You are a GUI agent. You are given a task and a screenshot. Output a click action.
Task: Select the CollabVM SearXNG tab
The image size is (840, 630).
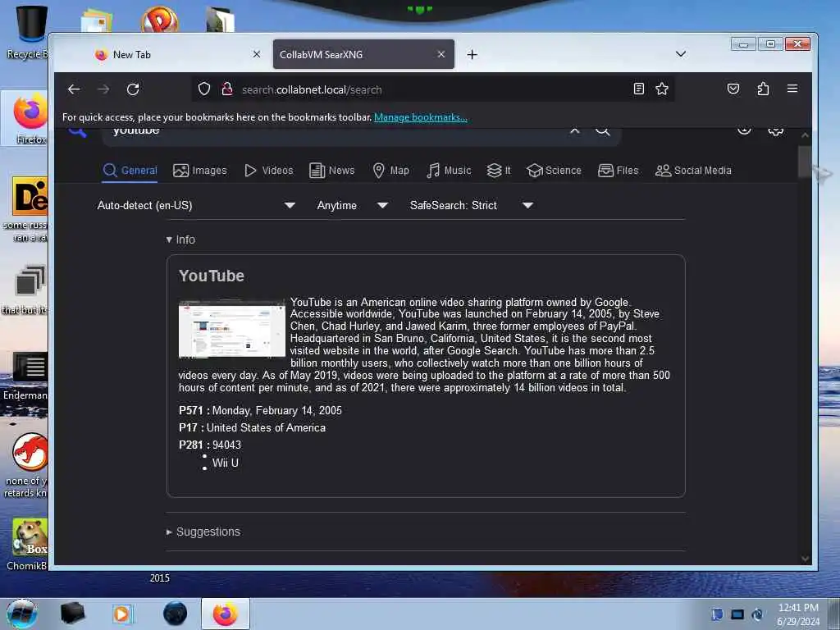(x=363, y=55)
